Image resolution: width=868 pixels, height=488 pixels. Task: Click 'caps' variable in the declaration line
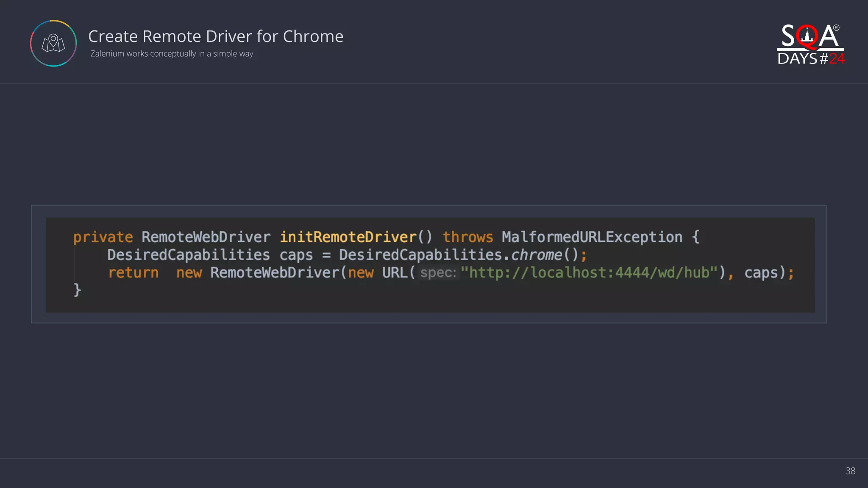click(x=296, y=255)
